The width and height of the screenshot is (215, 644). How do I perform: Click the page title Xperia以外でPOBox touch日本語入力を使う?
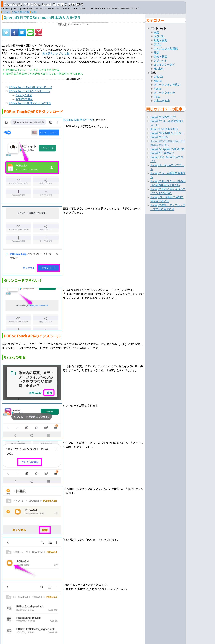pos(42,18)
